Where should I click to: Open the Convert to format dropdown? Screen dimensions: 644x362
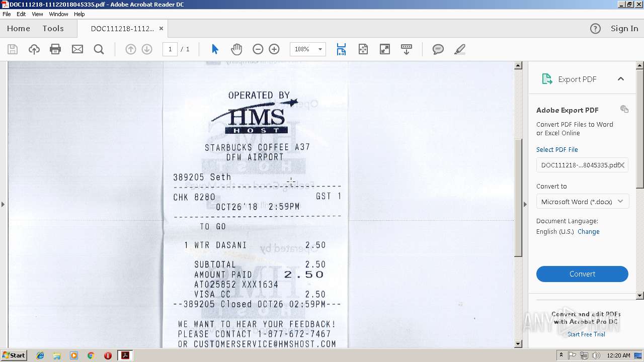click(x=582, y=202)
